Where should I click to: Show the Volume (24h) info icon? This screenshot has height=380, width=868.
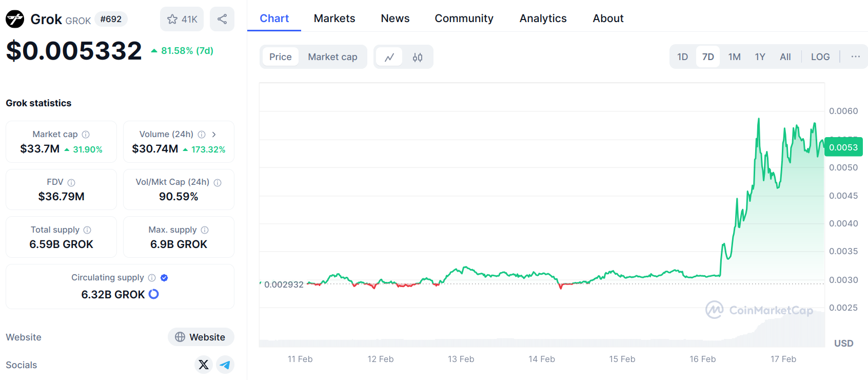point(202,135)
